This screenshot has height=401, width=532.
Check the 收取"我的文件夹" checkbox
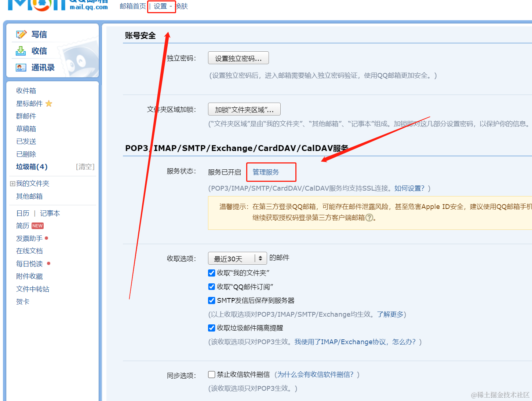(x=212, y=273)
